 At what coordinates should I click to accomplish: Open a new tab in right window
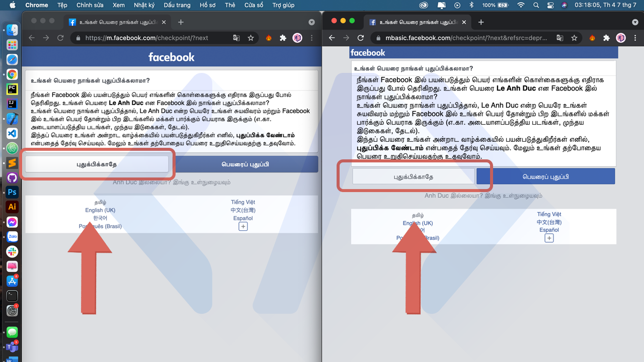click(481, 22)
